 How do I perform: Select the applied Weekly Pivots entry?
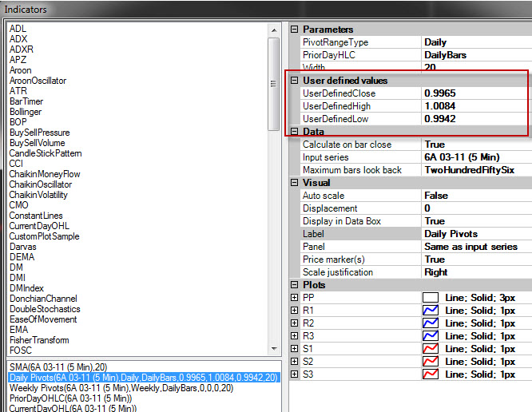pos(121,388)
